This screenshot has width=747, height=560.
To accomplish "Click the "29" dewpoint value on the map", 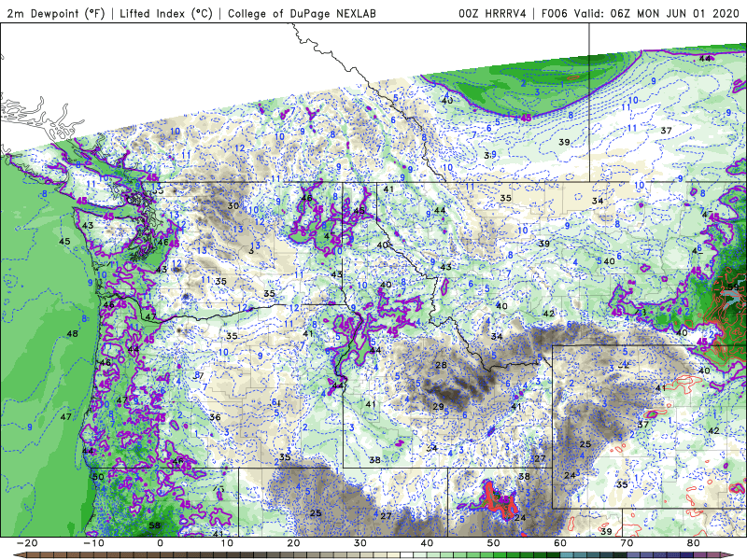I will click(438, 407).
